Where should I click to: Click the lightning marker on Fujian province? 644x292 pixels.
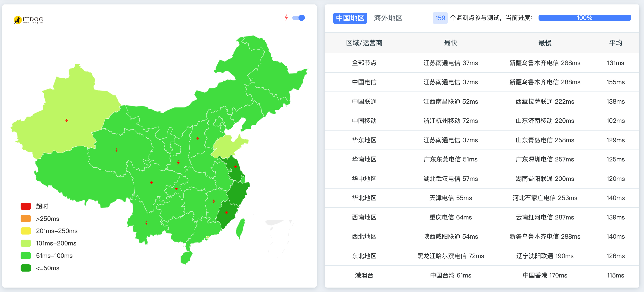click(227, 212)
